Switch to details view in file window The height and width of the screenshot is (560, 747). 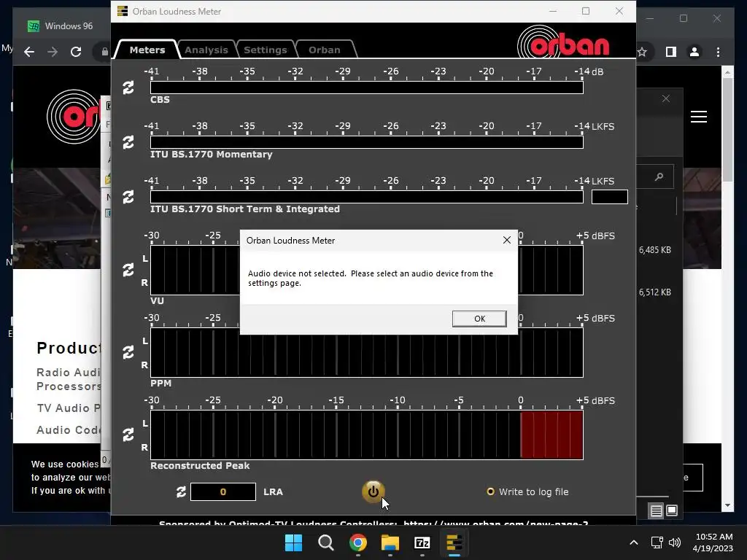pos(657,511)
